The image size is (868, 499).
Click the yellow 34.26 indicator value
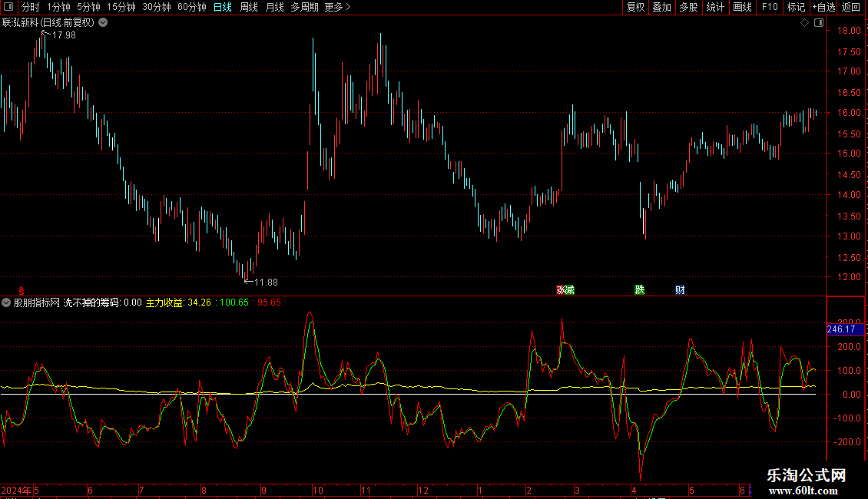point(199,302)
